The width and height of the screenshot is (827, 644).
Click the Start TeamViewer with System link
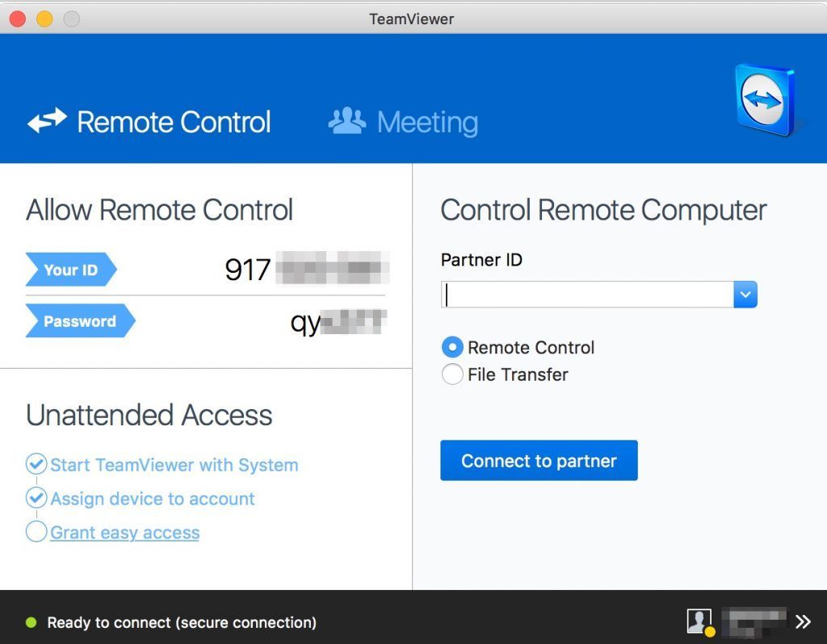(174, 466)
